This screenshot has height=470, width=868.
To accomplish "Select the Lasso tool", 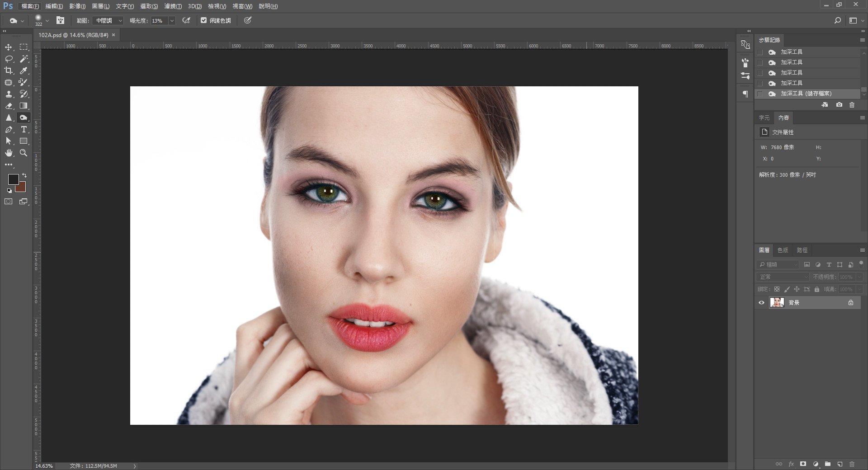I will pyautogui.click(x=9, y=59).
